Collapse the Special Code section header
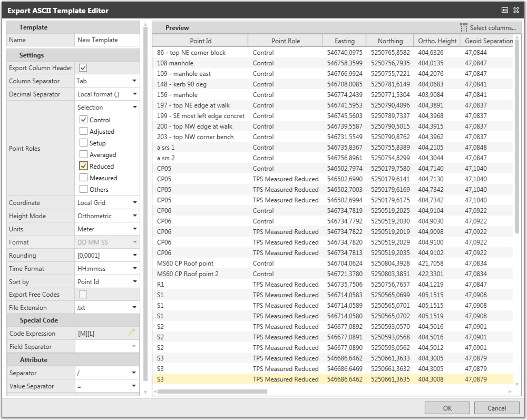 [73, 320]
